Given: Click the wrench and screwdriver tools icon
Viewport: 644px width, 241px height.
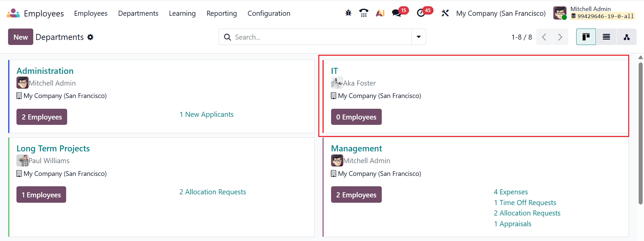Looking at the screenshot, I should [x=445, y=13].
